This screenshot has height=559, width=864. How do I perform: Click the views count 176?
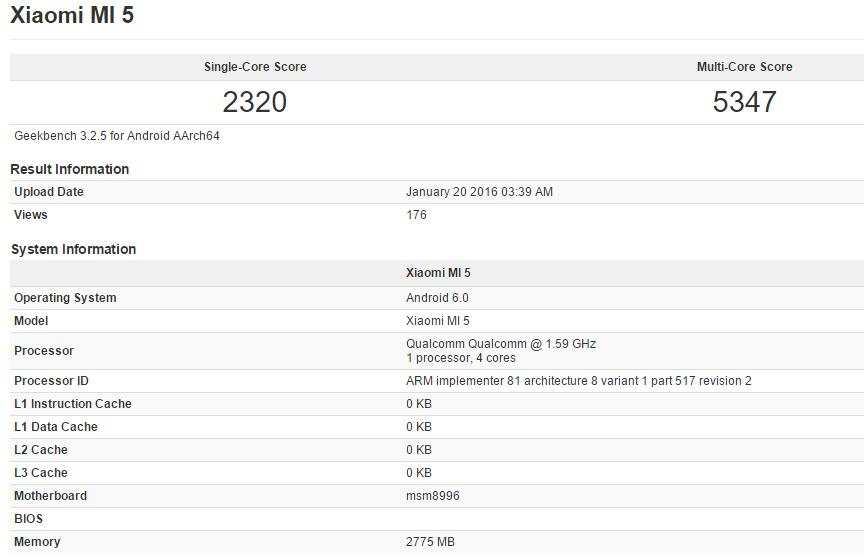tap(416, 215)
